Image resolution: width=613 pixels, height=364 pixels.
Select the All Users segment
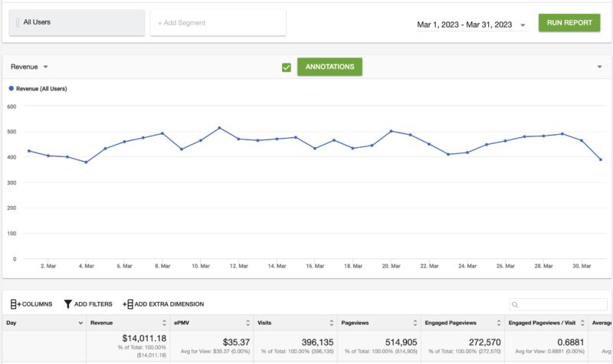(x=76, y=23)
